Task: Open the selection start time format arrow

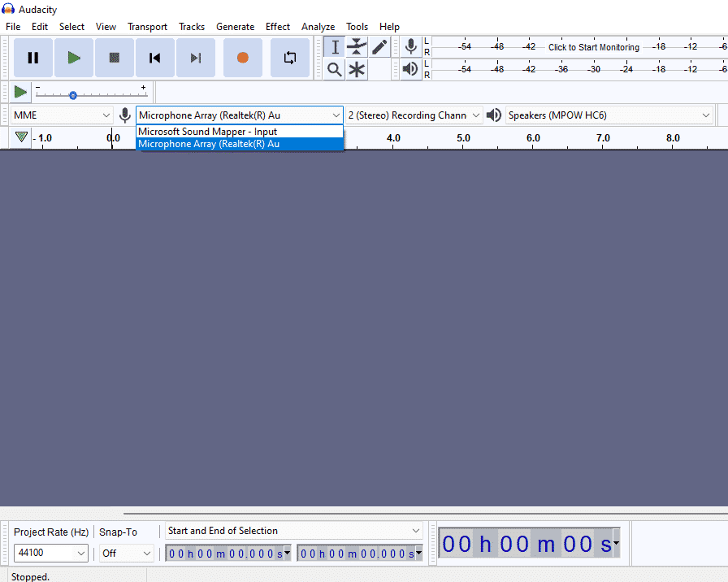Action: coord(288,553)
